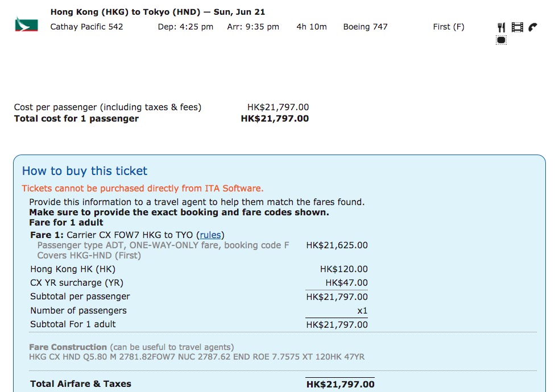The width and height of the screenshot is (555, 392).
Task: Click the Total Airfare & Taxes amount
Action: point(340,385)
